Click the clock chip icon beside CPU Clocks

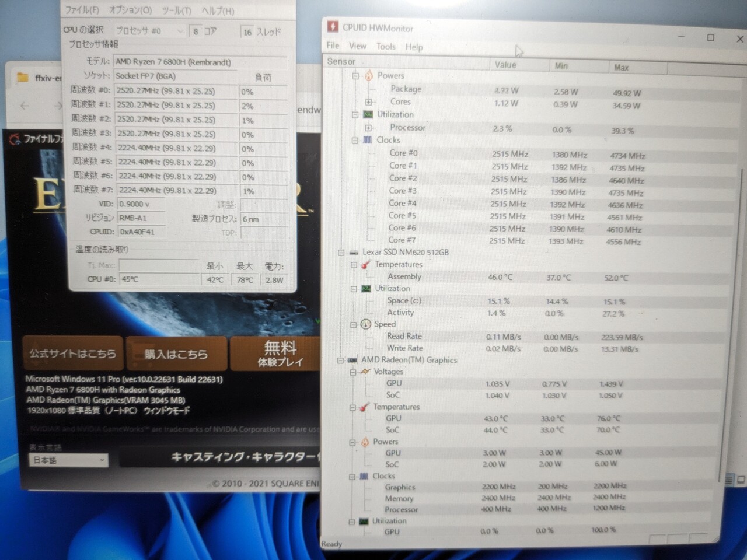[x=367, y=140]
